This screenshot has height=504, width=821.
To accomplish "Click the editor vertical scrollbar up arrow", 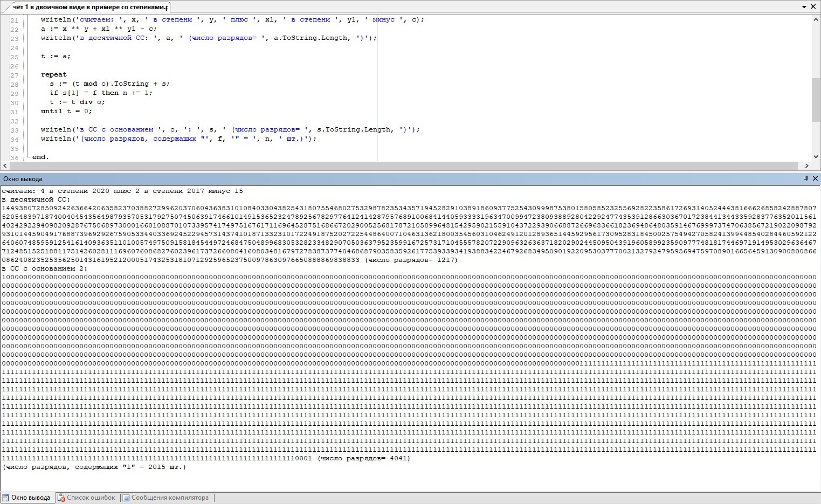I will coord(816,19).
